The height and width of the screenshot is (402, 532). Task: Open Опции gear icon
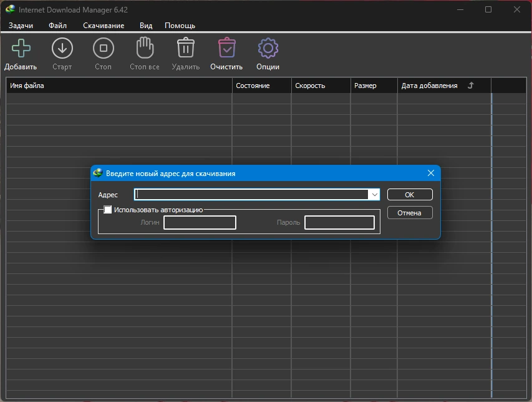pos(268,48)
